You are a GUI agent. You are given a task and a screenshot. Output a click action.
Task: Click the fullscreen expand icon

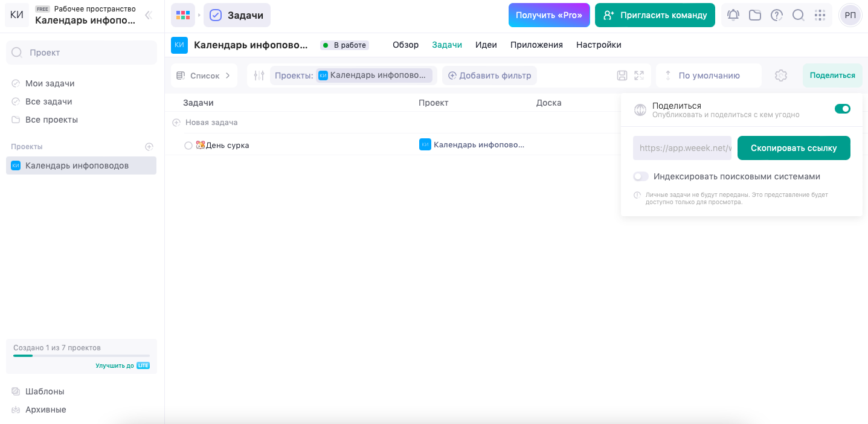639,75
